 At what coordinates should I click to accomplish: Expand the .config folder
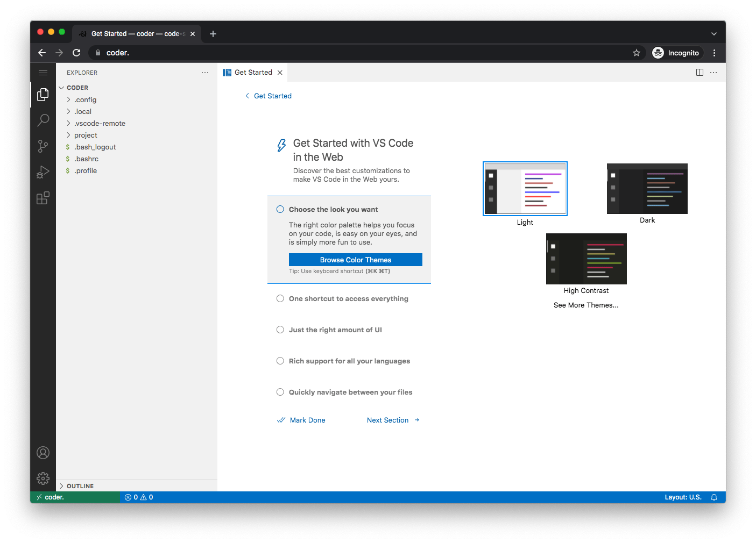[x=86, y=100]
